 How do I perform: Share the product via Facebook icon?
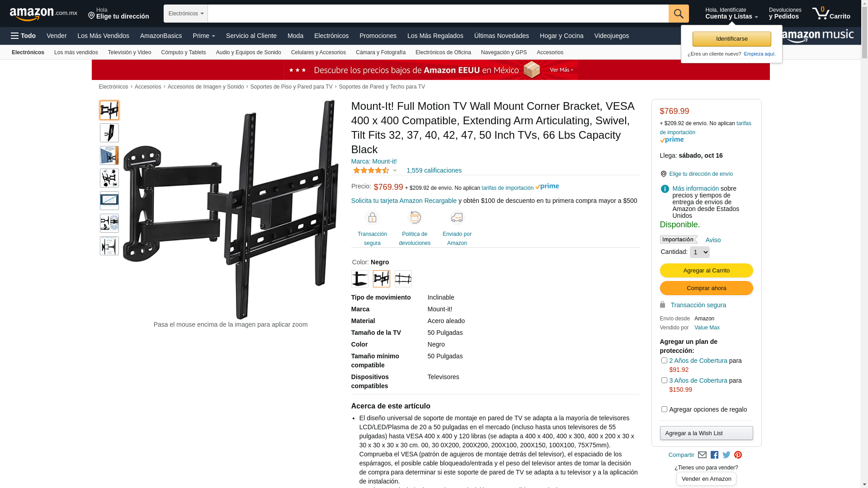coord(714,455)
